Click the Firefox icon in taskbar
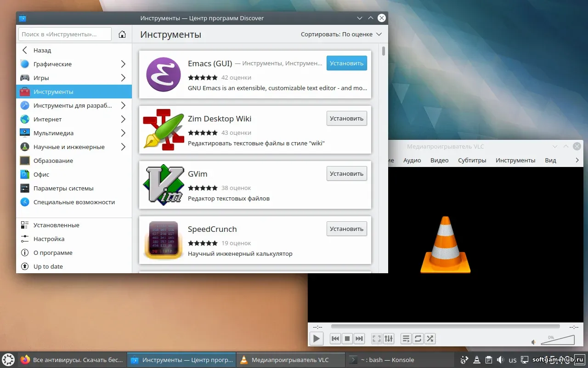 [25, 360]
